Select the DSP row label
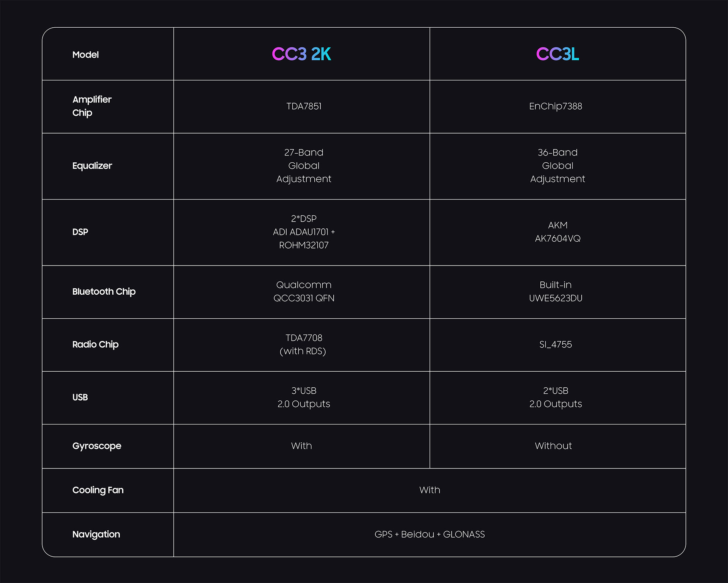 coord(80,232)
